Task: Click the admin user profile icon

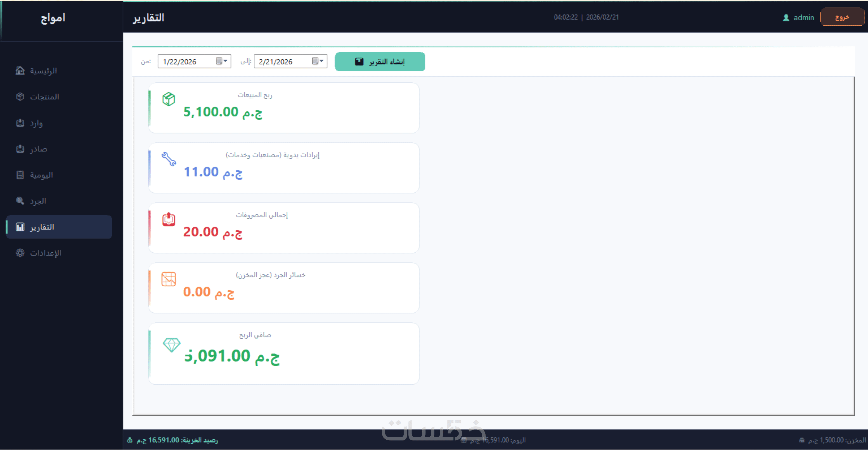Action: [786, 17]
